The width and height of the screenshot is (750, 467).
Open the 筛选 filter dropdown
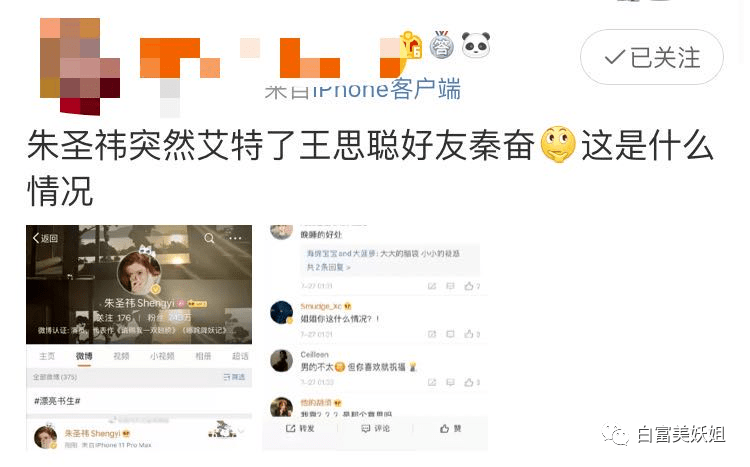(234, 377)
